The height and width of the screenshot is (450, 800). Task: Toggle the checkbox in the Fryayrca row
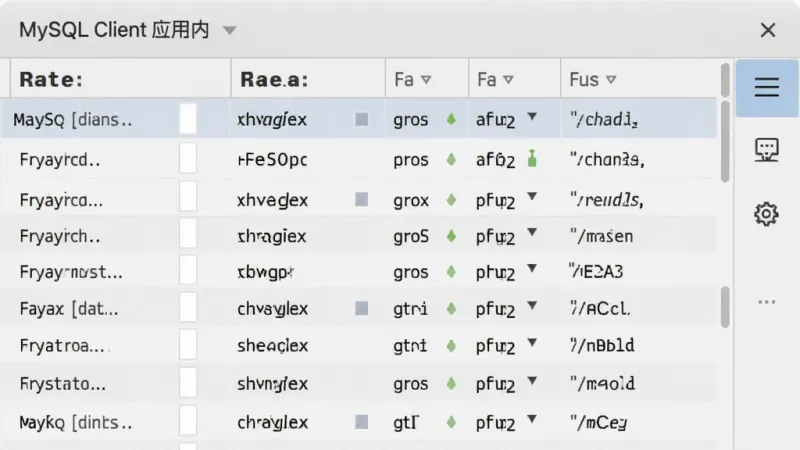click(188, 197)
